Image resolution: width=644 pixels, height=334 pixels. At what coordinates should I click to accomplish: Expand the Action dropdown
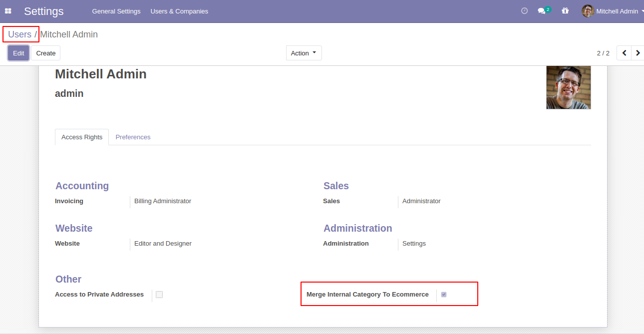[304, 53]
